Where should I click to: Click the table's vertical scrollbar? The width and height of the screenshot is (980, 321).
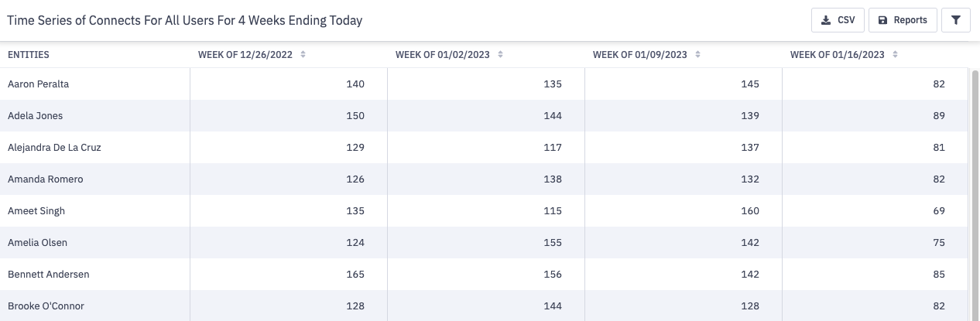pos(974,193)
